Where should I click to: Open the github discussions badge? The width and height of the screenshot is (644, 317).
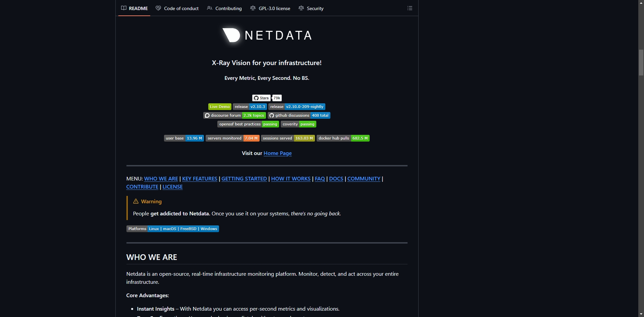click(x=299, y=115)
